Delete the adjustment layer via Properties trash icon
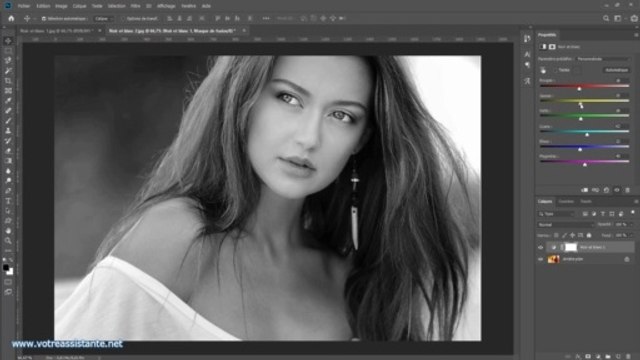The height and width of the screenshot is (360, 640). (628, 190)
